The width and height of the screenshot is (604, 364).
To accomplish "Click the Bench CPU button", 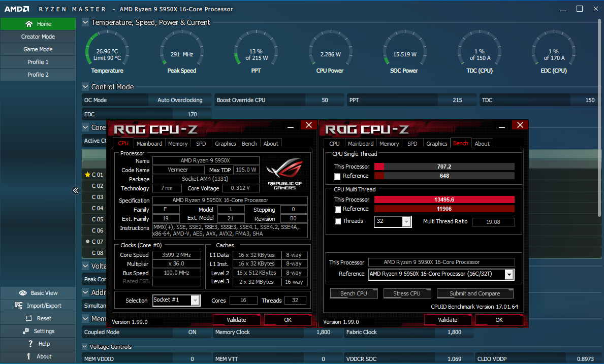I will coord(354,293).
